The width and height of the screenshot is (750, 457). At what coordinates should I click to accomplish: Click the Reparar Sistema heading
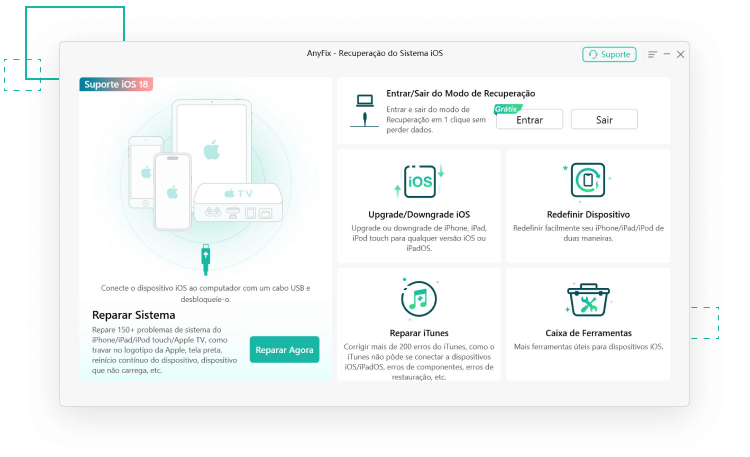coord(133,315)
